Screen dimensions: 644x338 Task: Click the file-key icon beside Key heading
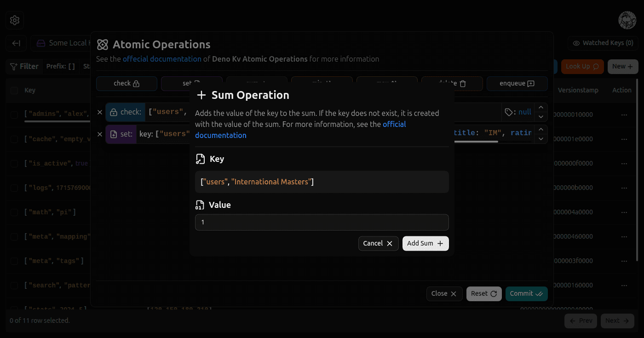tap(200, 159)
